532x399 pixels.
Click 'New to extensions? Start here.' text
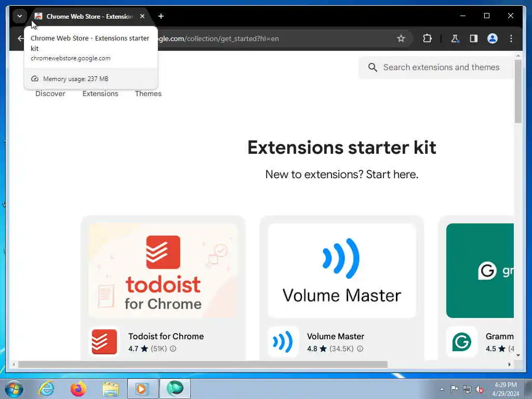pyautogui.click(x=342, y=175)
